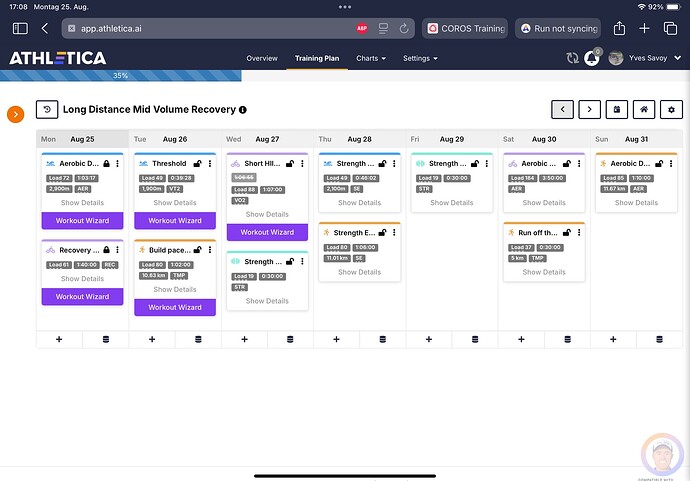This screenshot has width=690, height=481.
Task: Switch to the COROS Training browser tab
Action: coord(465,29)
